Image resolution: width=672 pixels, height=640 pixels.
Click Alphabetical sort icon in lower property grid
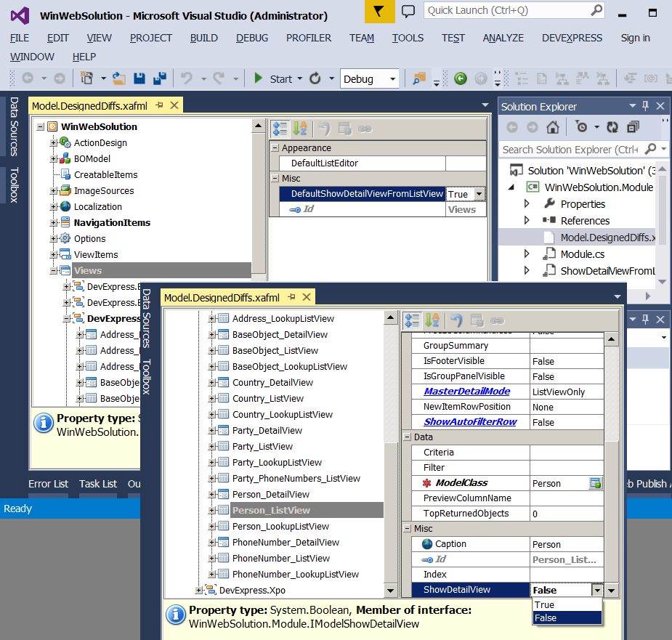pos(432,320)
